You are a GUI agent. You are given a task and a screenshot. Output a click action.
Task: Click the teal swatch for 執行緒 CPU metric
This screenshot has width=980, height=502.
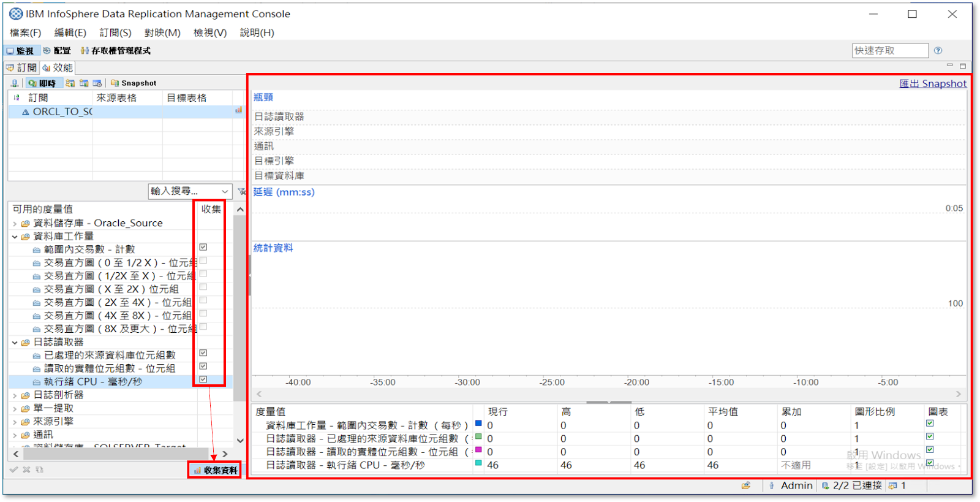pos(478,463)
